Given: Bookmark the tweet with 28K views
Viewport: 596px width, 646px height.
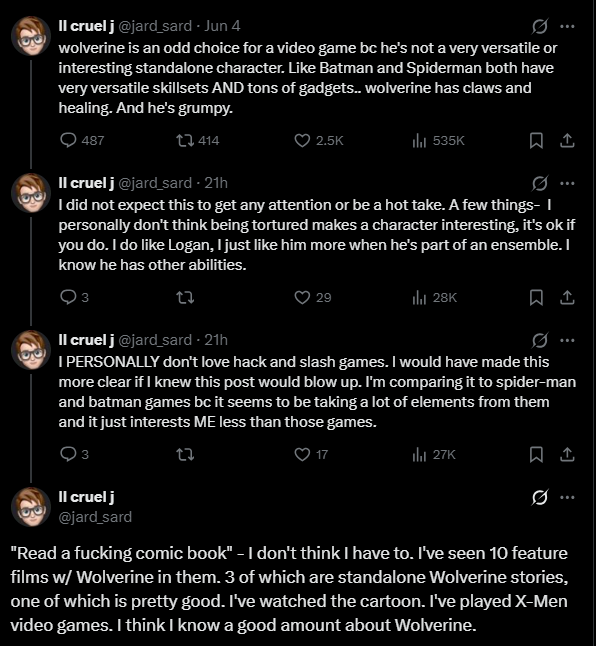Looking at the screenshot, I should [x=536, y=297].
